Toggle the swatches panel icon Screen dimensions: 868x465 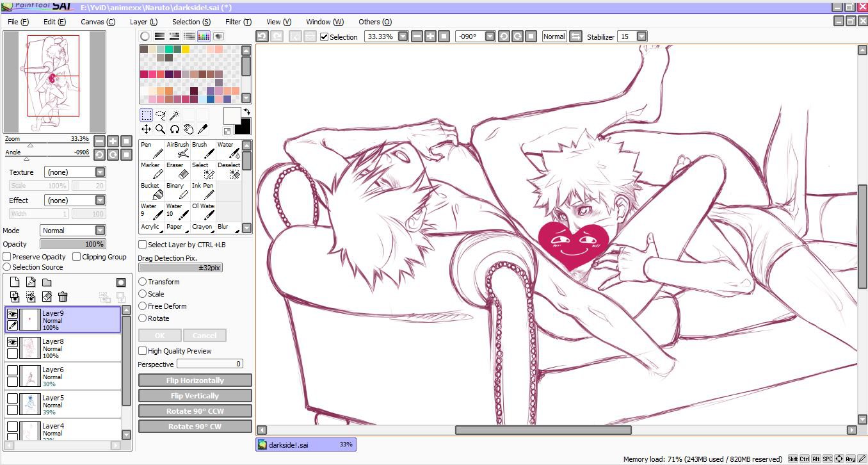tap(204, 37)
